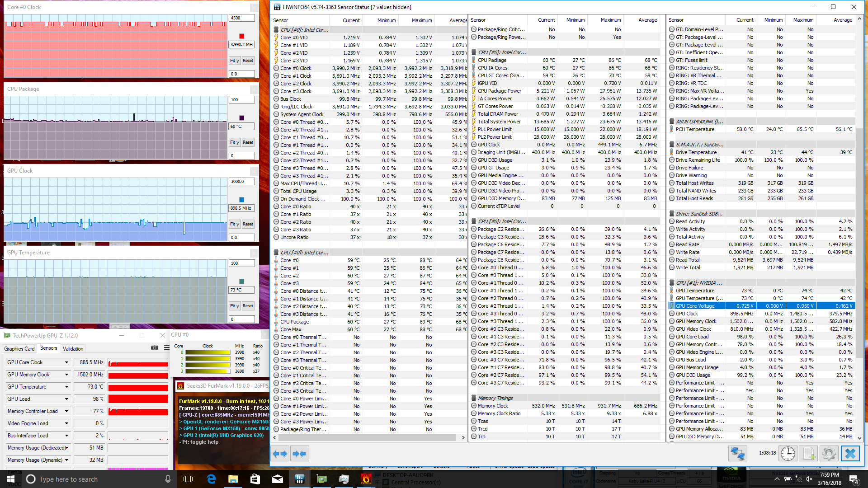This screenshot has width=868, height=488.
Task: Switch to the Validation tab in GPU-Z
Action: point(73,348)
